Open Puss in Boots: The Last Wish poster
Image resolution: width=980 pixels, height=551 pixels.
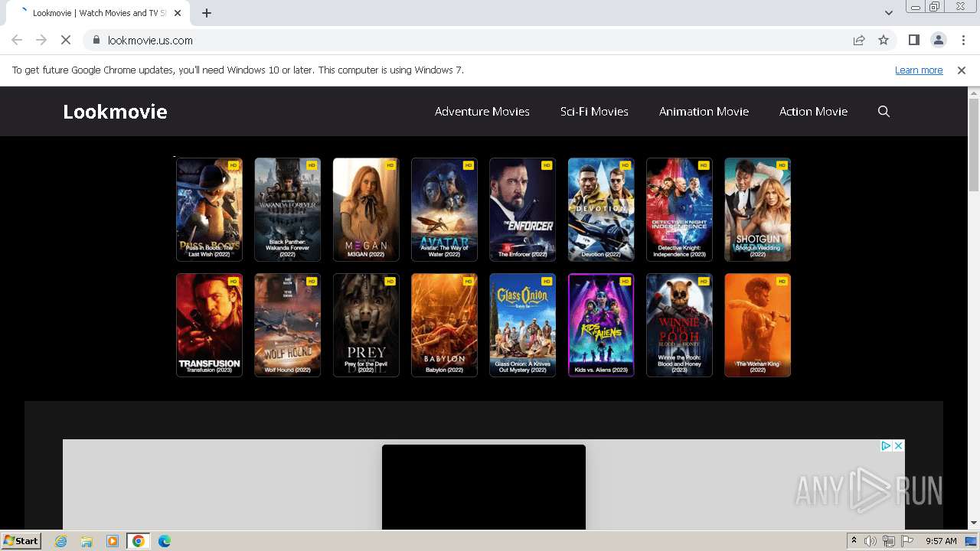click(x=209, y=210)
